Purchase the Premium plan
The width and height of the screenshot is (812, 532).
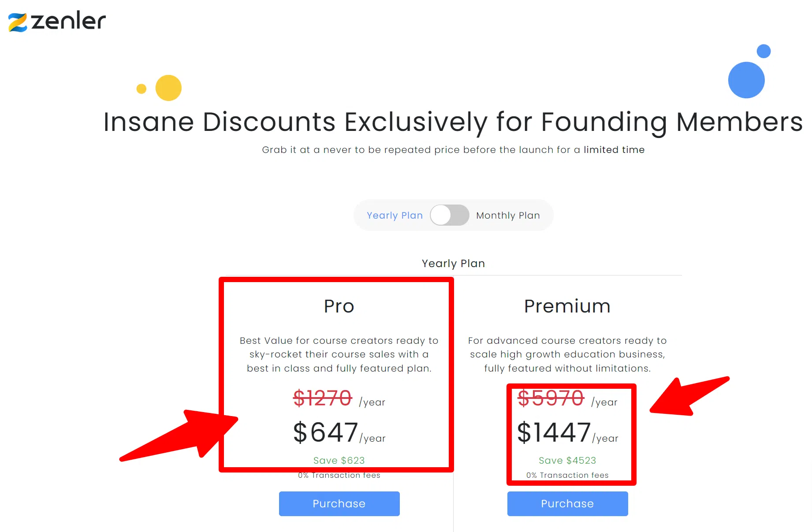(567, 503)
